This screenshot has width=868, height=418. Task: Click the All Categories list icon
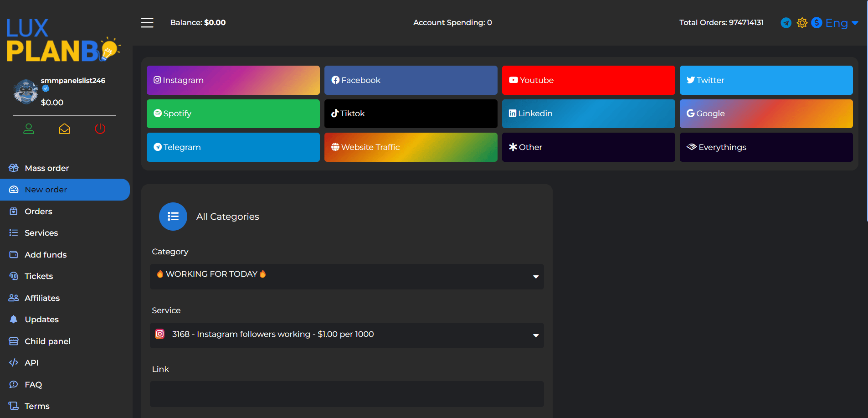pyautogui.click(x=173, y=217)
